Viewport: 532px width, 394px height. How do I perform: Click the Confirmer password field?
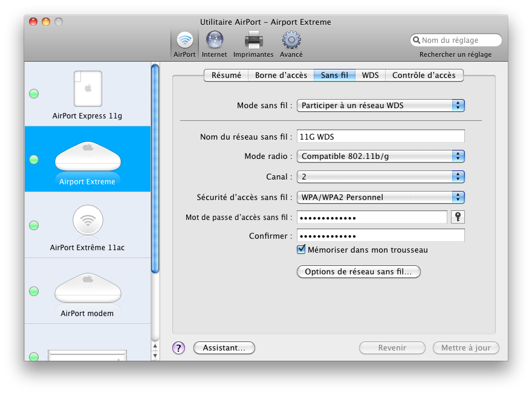click(381, 235)
